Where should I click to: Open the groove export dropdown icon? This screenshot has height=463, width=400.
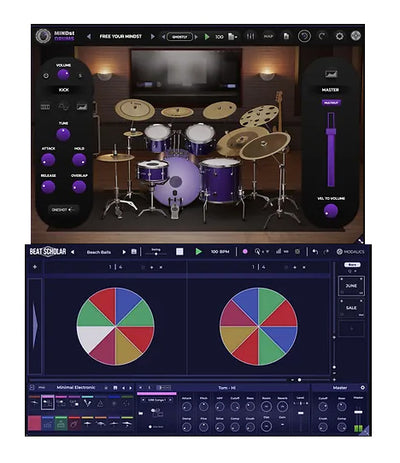pyautogui.click(x=233, y=37)
